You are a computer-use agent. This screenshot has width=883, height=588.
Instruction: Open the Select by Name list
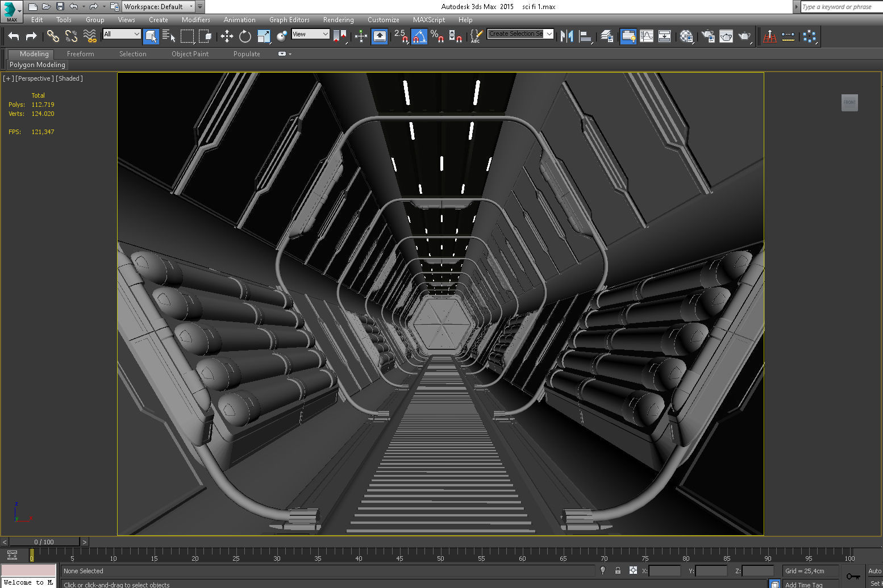click(x=169, y=36)
